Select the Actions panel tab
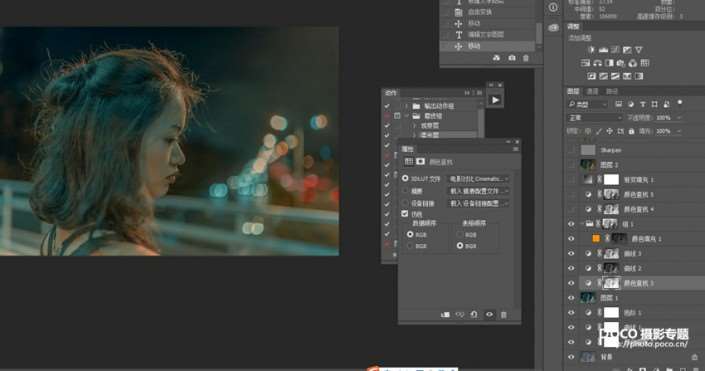Screen dimensions: 705x371 coord(390,93)
